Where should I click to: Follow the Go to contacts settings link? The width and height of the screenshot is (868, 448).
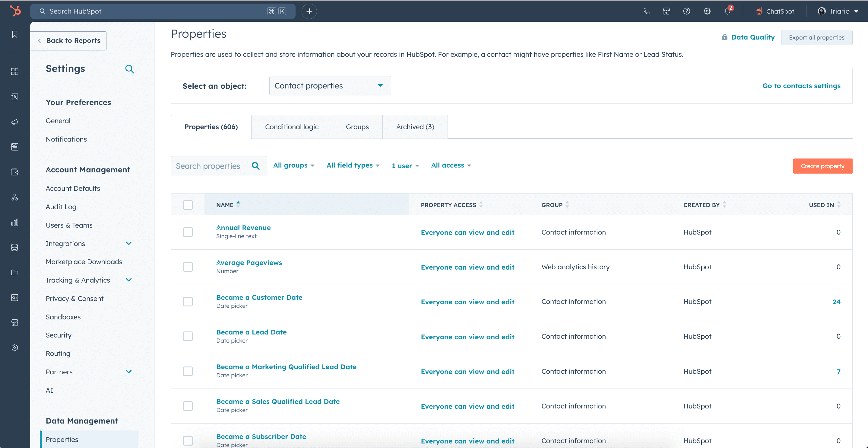click(x=801, y=86)
